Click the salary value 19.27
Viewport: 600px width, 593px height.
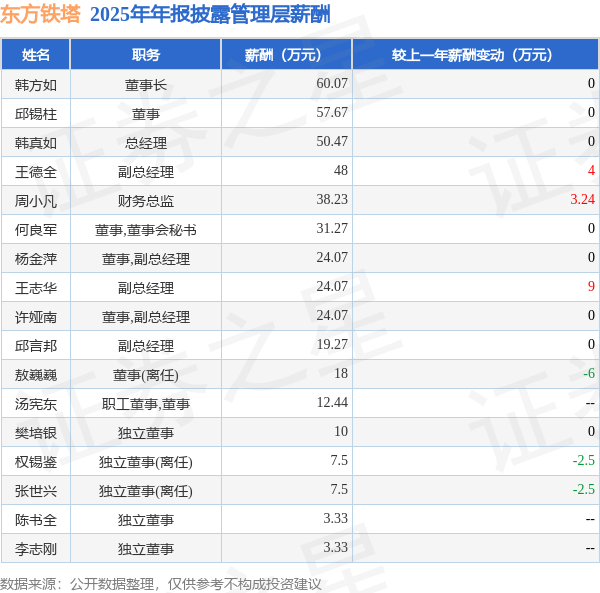pyautogui.click(x=332, y=344)
